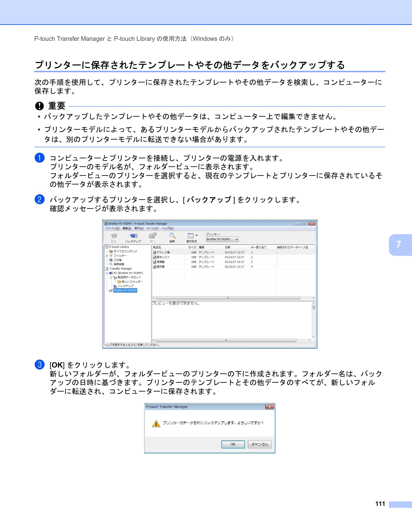The width and height of the screenshot is (412, 532).
Task: Click the 検索 magnifier icon in the toolbar
Action: [x=172, y=236]
